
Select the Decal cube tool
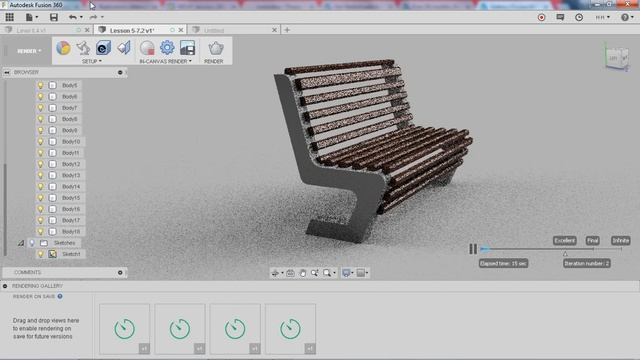click(x=103, y=48)
